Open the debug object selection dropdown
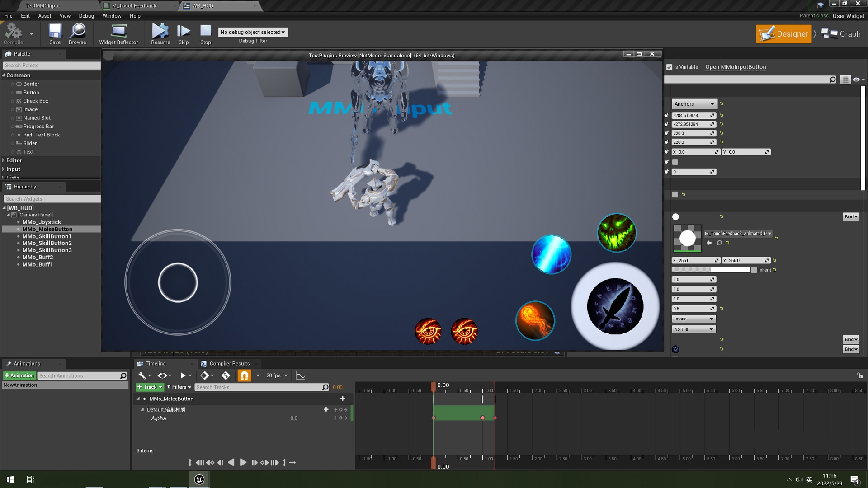This screenshot has width=868, height=488. point(253,32)
